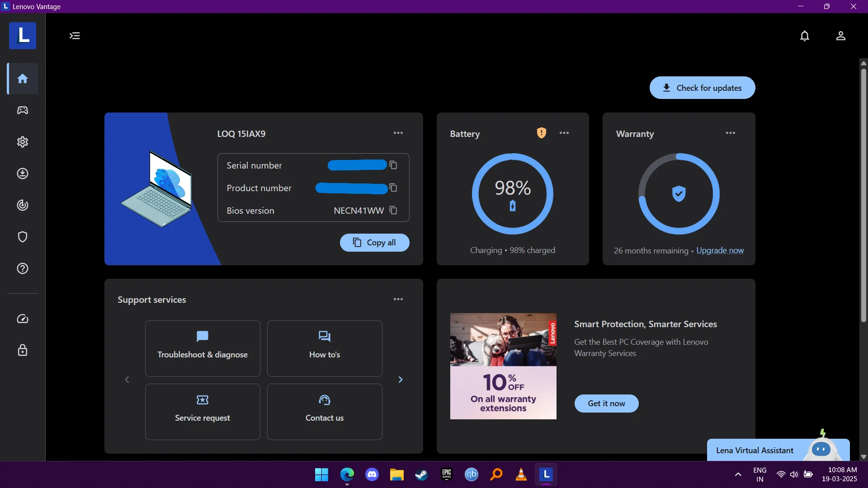Open Warranty card more options
Screen dimensions: 868x488
tap(730, 133)
